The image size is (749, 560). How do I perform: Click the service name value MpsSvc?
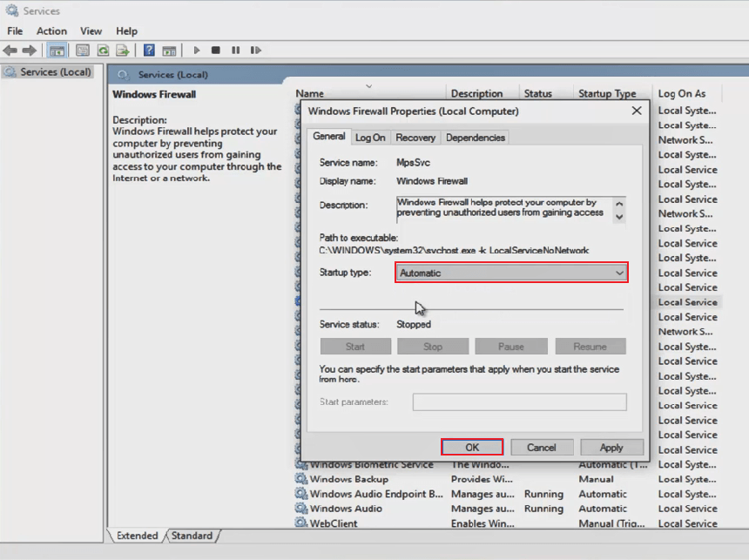coord(413,163)
